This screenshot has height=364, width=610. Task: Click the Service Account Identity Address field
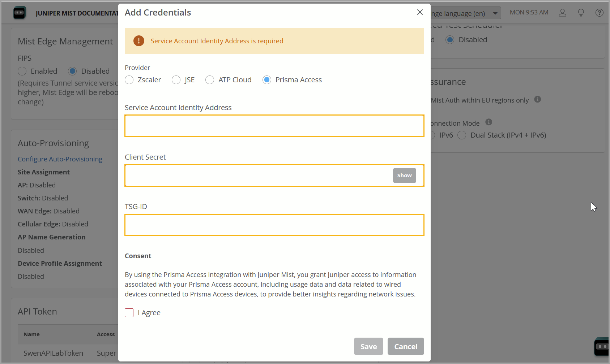click(x=274, y=126)
